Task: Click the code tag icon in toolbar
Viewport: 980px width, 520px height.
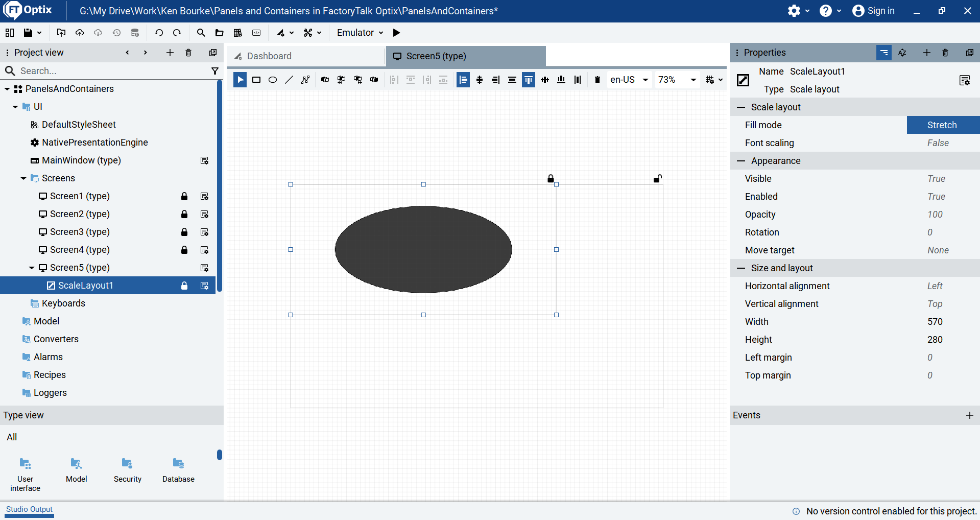Action: 256,33
